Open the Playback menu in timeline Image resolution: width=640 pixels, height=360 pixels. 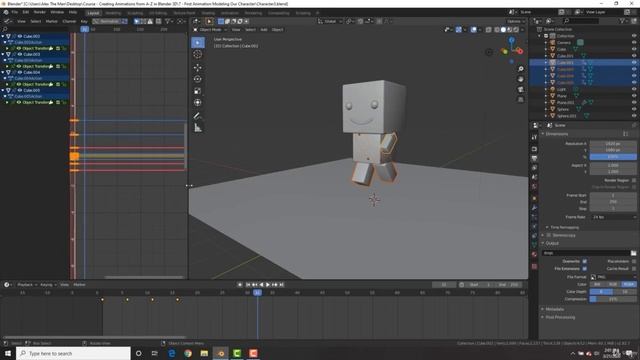click(x=27, y=284)
